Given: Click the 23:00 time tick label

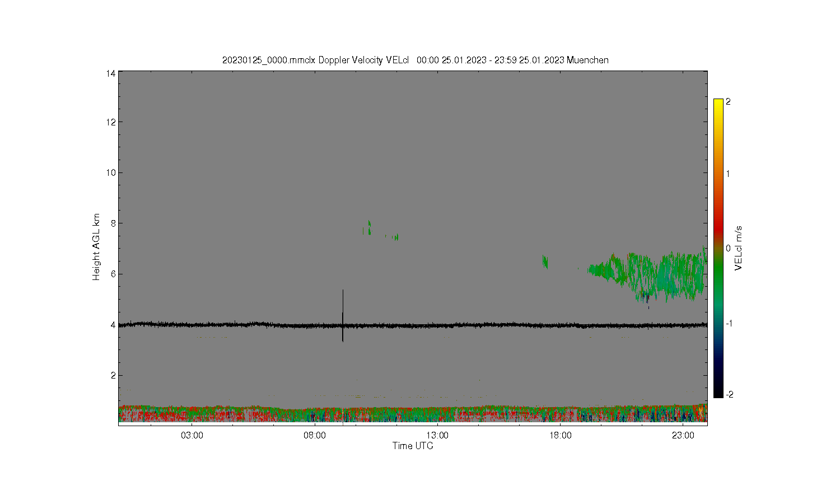Looking at the screenshot, I should [683, 436].
